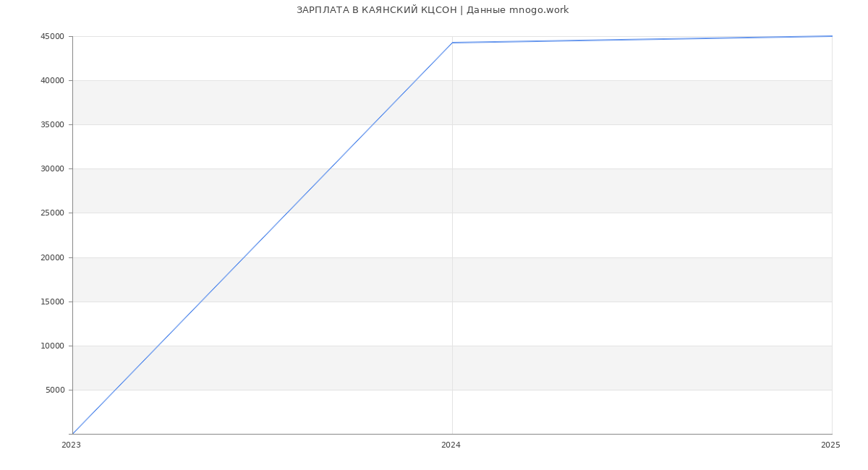Select the 2025 x-axis label
The height and width of the screenshot is (470, 868).
[x=830, y=445]
